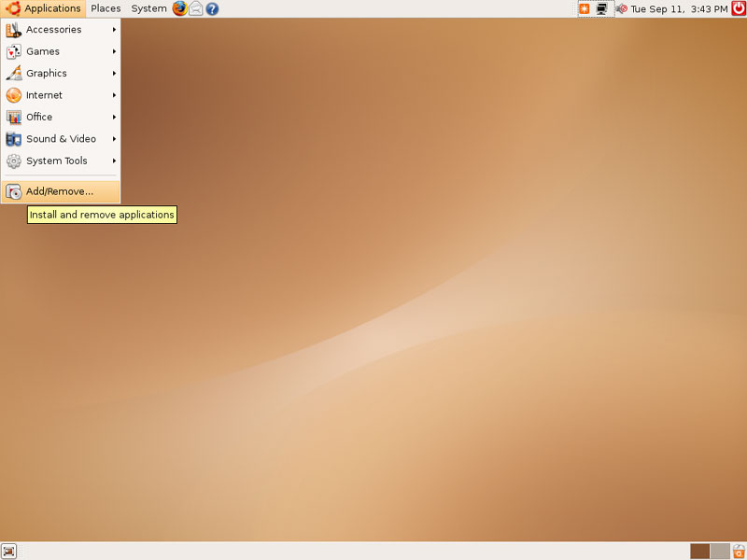Viewport: 747px width, 560px height.
Task: Open the System menu
Action: 148,8
